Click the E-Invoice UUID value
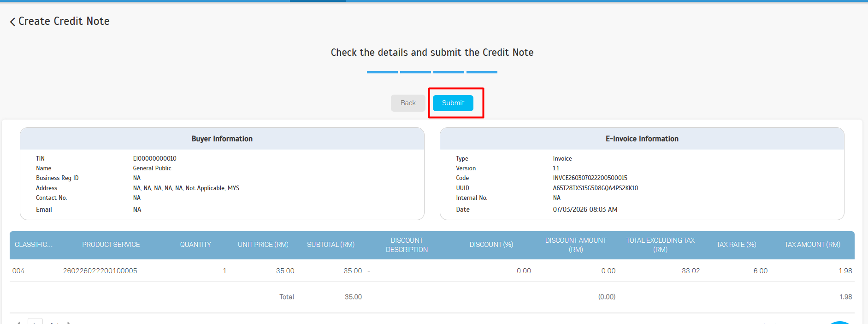The height and width of the screenshot is (324, 868). click(595, 188)
